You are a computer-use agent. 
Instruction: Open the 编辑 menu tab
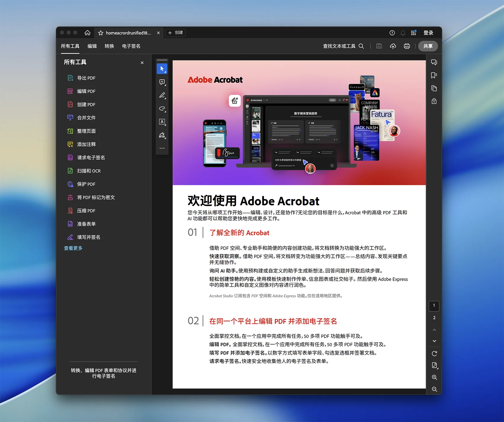92,46
